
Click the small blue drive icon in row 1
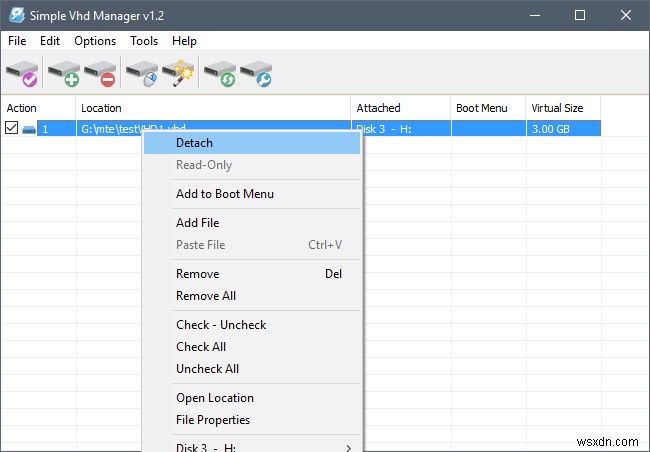click(29, 130)
